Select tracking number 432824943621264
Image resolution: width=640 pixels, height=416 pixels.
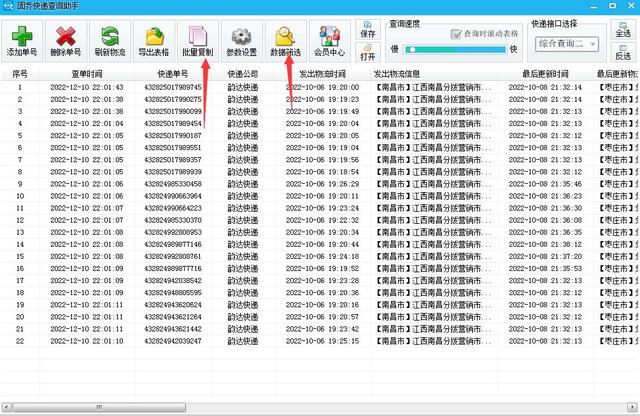[173, 317]
